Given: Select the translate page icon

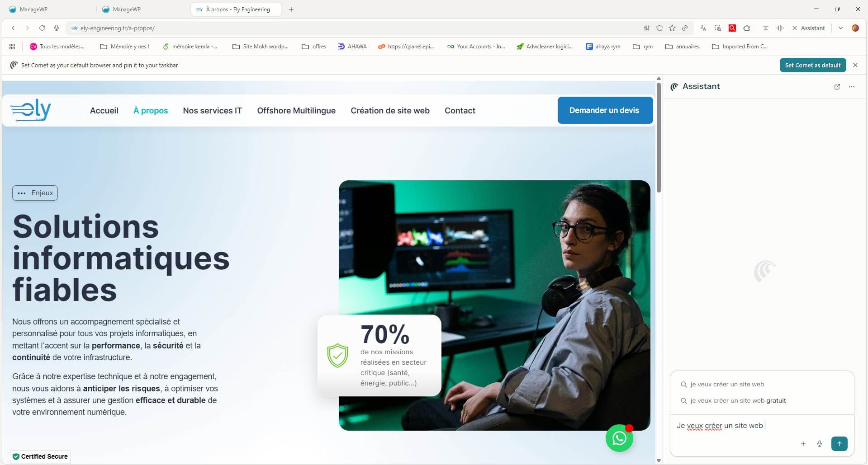Looking at the screenshot, I should pyautogui.click(x=703, y=28).
